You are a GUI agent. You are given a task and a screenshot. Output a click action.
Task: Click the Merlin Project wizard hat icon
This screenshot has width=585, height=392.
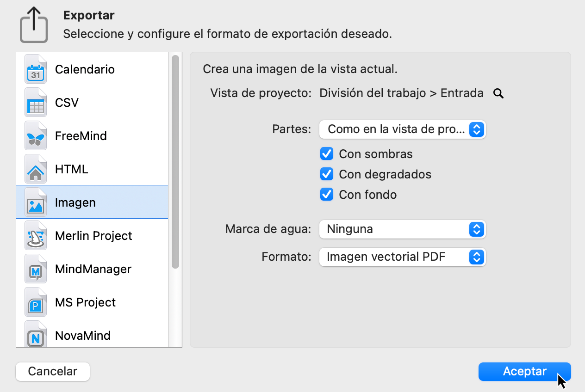(x=36, y=235)
